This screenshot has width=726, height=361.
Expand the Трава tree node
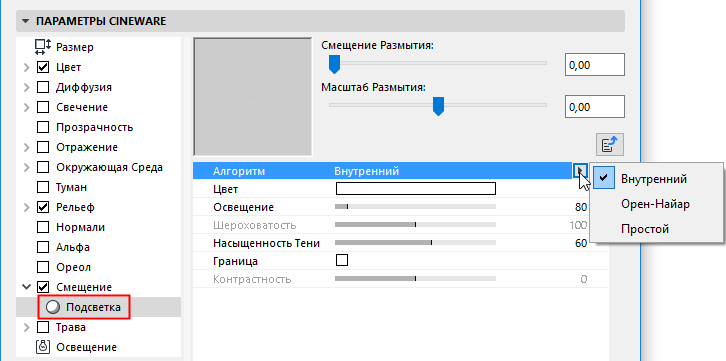click(x=26, y=328)
